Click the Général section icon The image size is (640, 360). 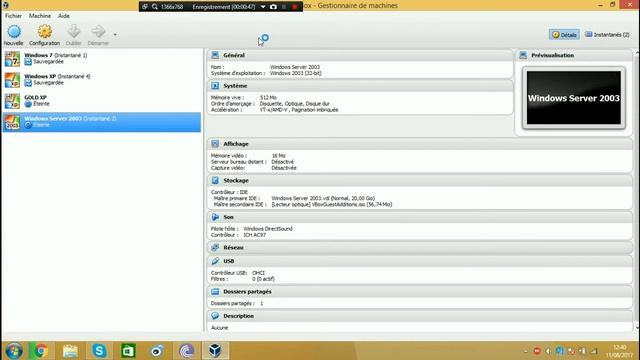tap(215, 55)
